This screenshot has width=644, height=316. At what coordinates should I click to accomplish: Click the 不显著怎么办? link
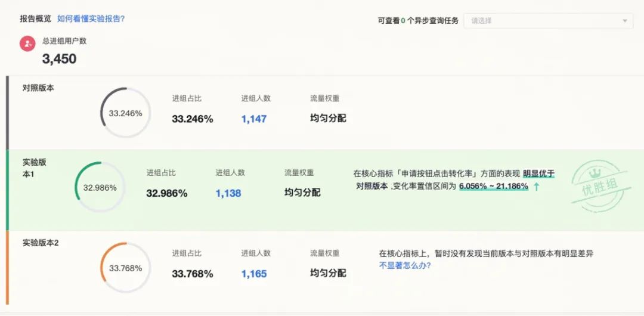click(405, 265)
